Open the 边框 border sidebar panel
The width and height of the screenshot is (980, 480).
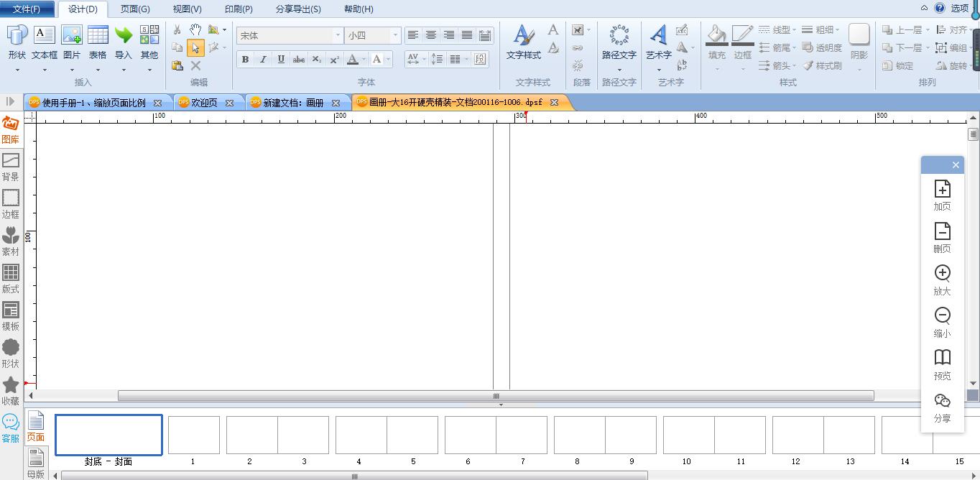pos(11,204)
